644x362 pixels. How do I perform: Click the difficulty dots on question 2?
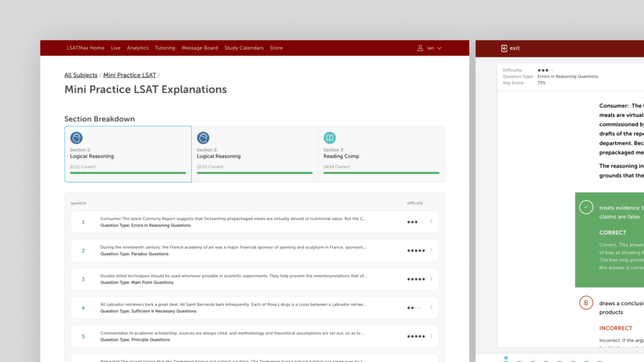[416, 250]
